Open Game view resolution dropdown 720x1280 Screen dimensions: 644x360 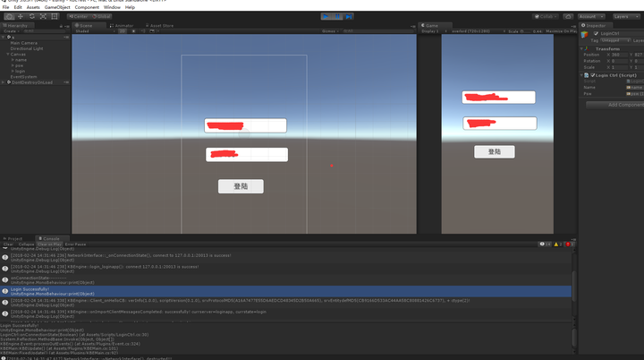[x=477, y=31]
